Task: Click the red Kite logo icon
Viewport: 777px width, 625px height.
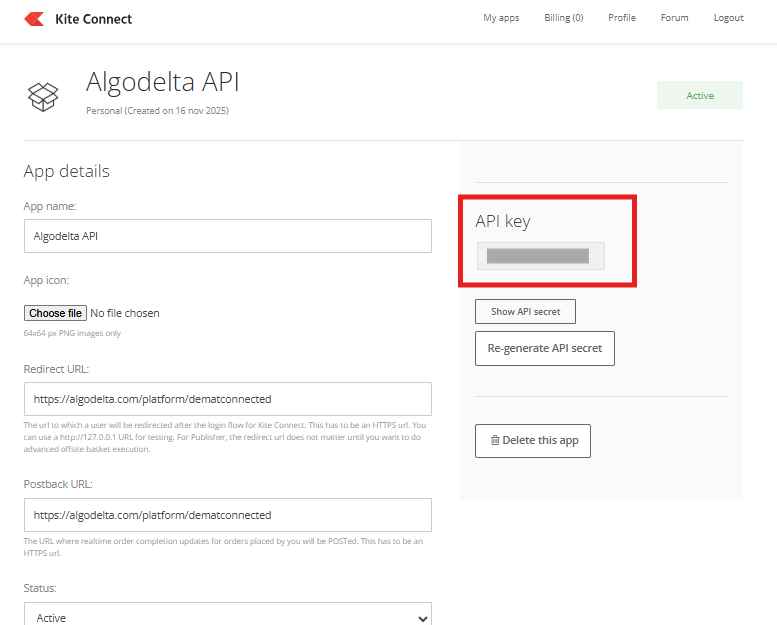Action: [x=34, y=19]
